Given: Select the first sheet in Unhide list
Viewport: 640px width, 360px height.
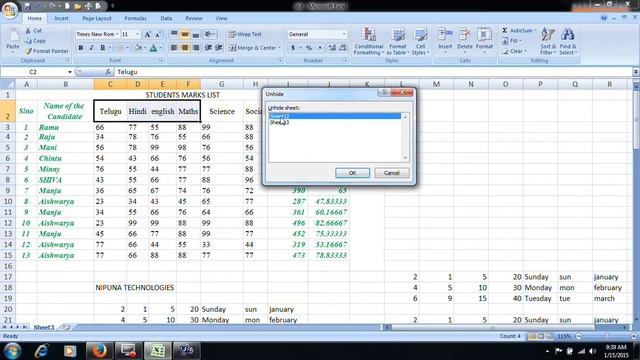Looking at the screenshot, I should [x=335, y=116].
